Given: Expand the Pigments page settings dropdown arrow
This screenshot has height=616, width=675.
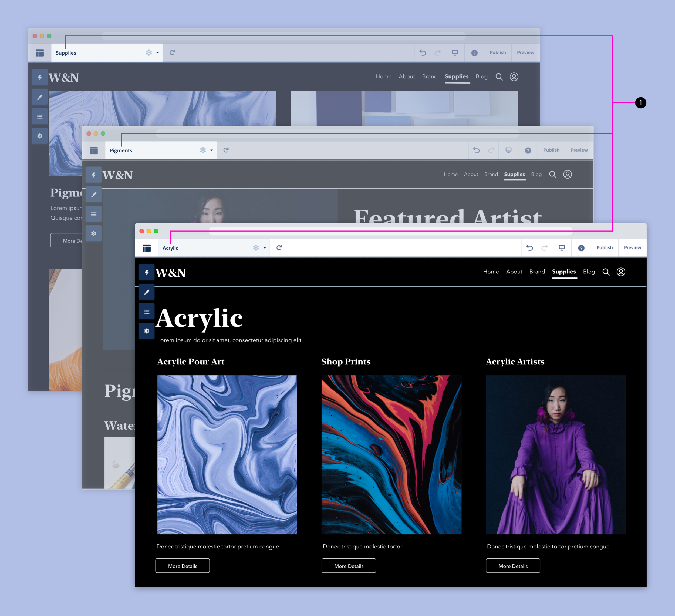Looking at the screenshot, I should coord(212,150).
